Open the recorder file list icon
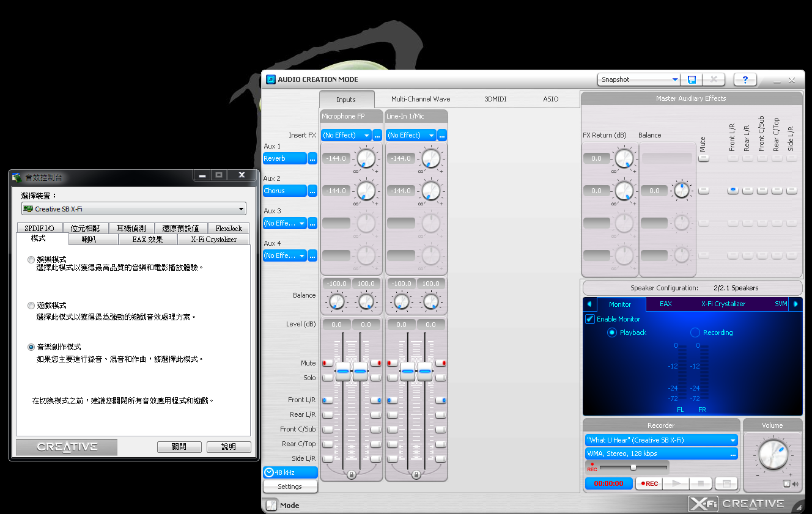Screen dimensions: 812x514 pyautogui.click(x=726, y=483)
